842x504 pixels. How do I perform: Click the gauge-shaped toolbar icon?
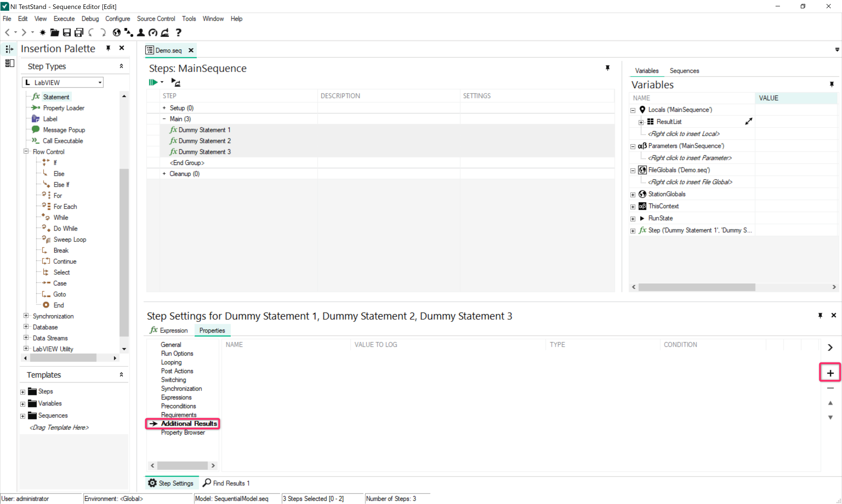(x=153, y=33)
